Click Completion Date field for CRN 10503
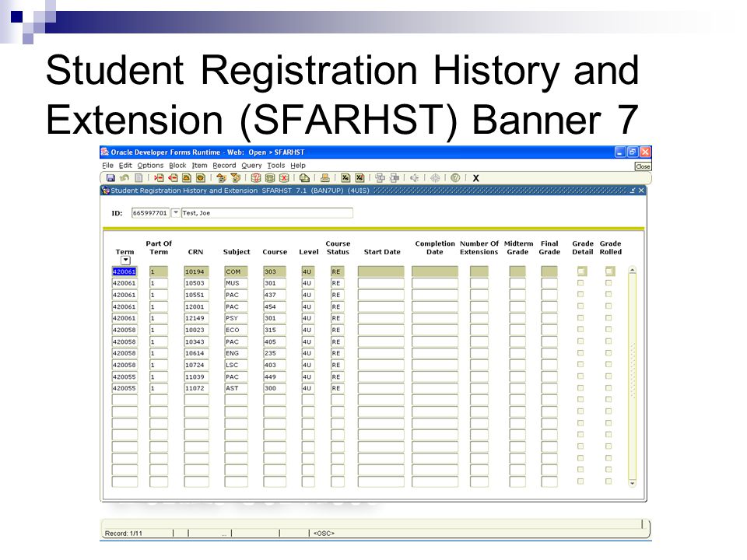The image size is (747, 560). click(x=434, y=283)
